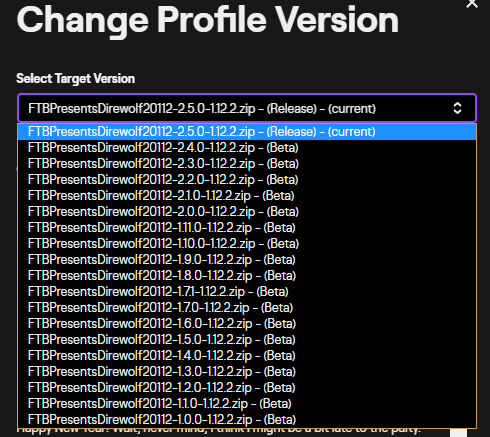Image resolution: width=490 pixels, height=437 pixels.
Task: Pick version 1.8.0-1.12.2.zip Beta entry
Action: [x=247, y=276]
